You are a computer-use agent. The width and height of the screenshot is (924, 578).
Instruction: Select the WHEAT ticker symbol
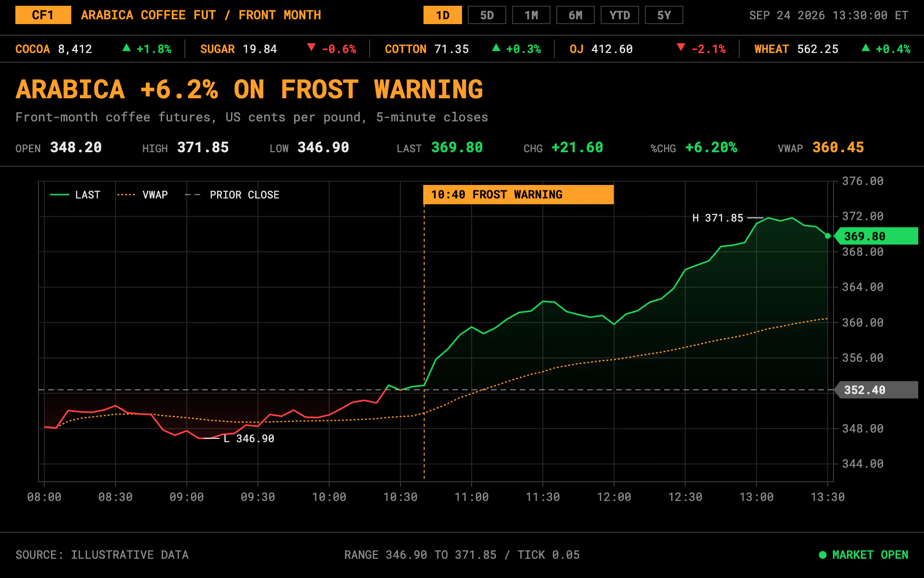771,49
